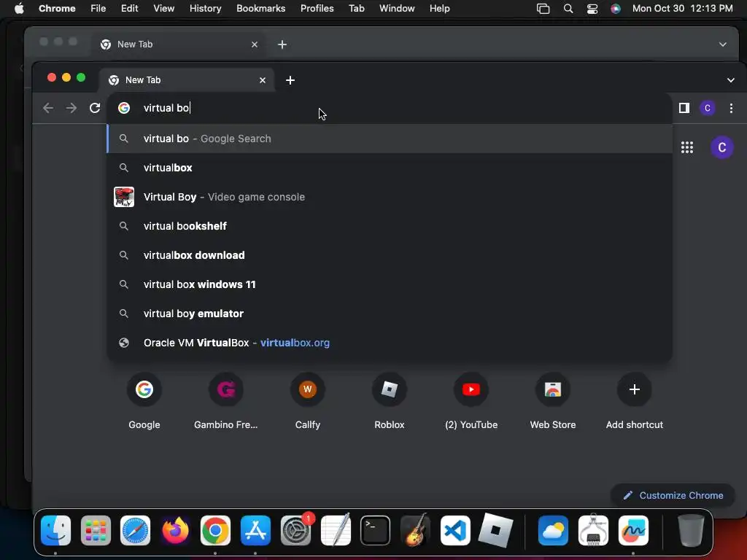This screenshot has width=747, height=560.
Task: Open the Profiles menu
Action: pyautogui.click(x=317, y=8)
